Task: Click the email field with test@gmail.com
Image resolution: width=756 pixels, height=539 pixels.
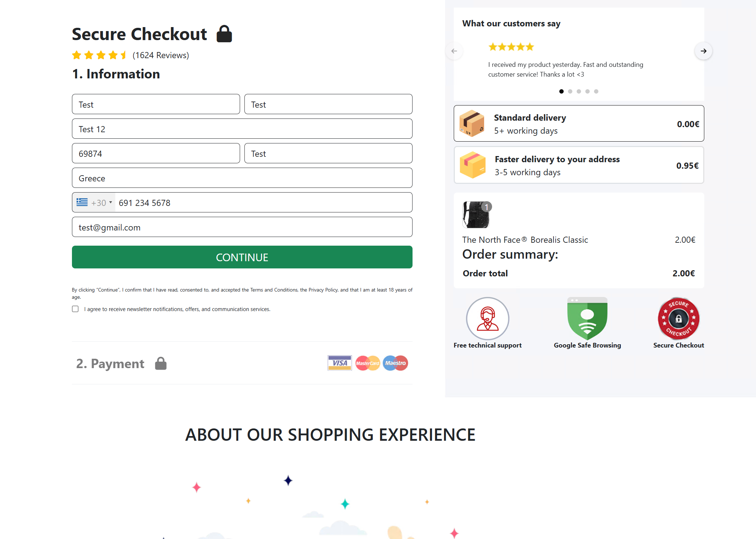Action: point(242,227)
